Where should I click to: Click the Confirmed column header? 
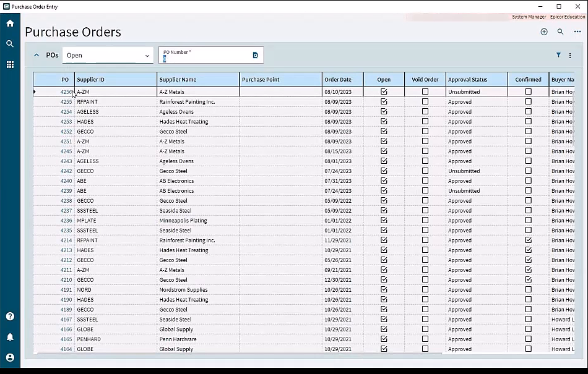[x=529, y=79]
